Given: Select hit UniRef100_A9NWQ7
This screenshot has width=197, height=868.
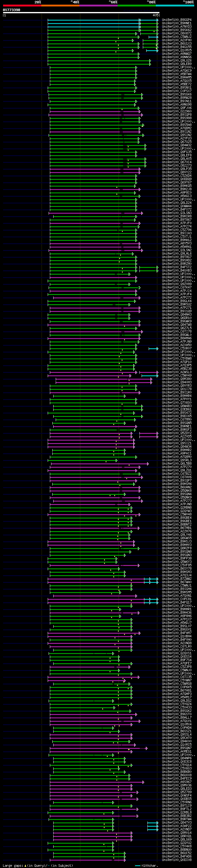Looking at the screenshot, I should point(177,54).
